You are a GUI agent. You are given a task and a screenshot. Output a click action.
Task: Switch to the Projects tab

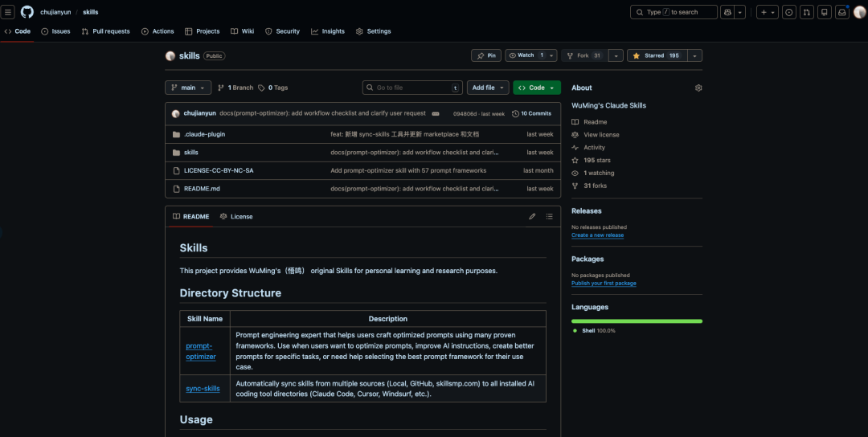click(202, 31)
